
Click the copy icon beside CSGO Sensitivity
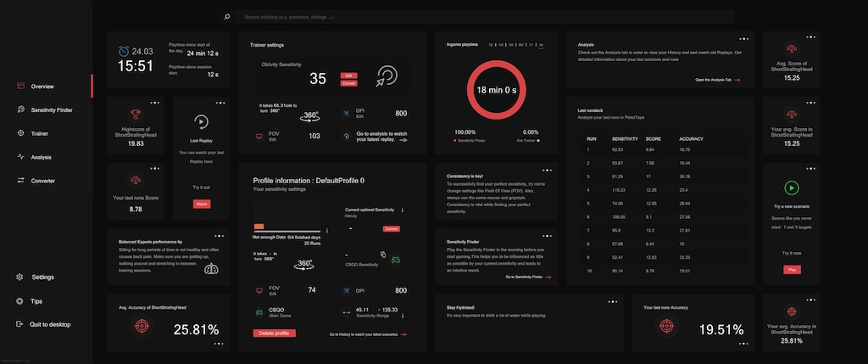coord(383,255)
